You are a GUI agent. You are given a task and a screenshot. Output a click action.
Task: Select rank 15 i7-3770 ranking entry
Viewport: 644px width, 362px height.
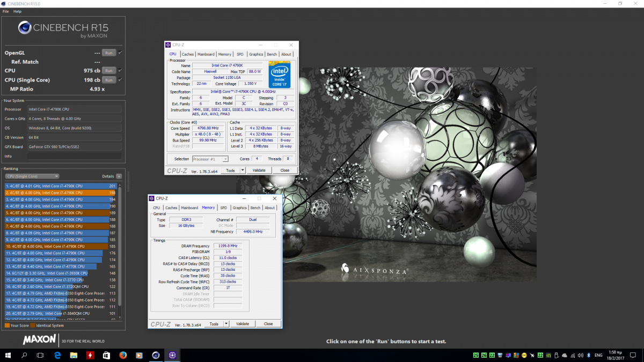(x=61, y=280)
